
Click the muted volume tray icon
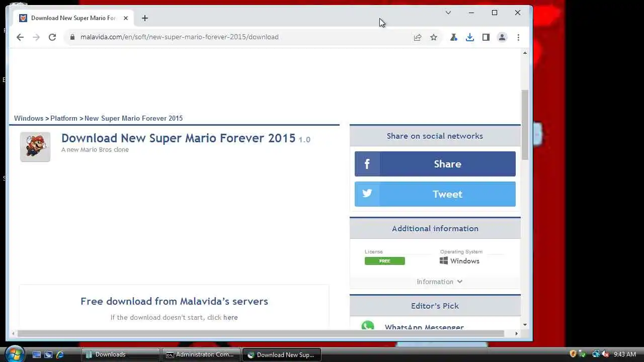(605, 354)
